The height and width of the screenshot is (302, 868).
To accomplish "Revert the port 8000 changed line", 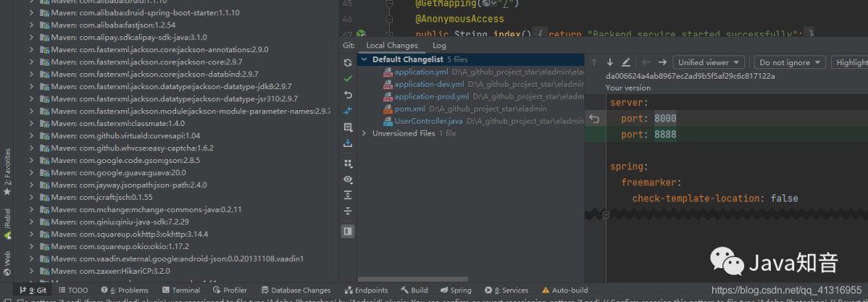I will 593,119.
